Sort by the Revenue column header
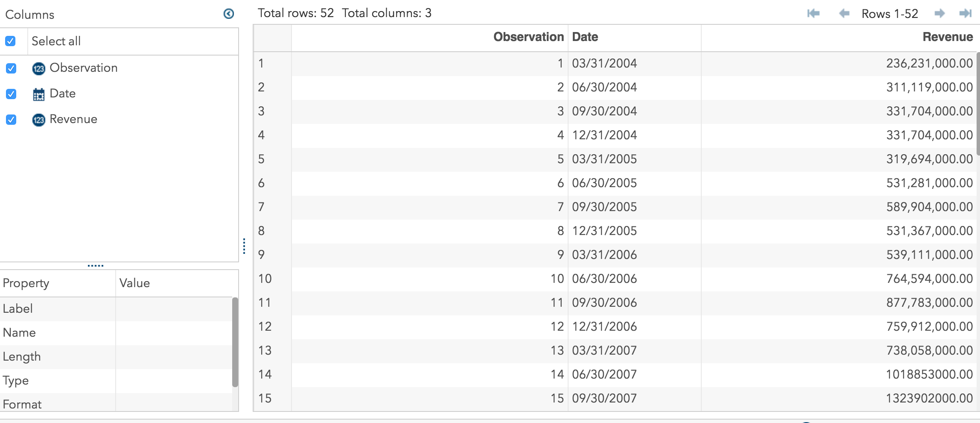 tap(947, 37)
